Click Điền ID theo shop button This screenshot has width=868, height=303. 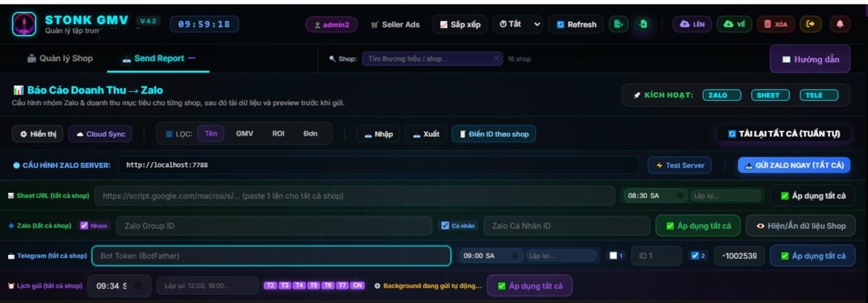coord(494,134)
